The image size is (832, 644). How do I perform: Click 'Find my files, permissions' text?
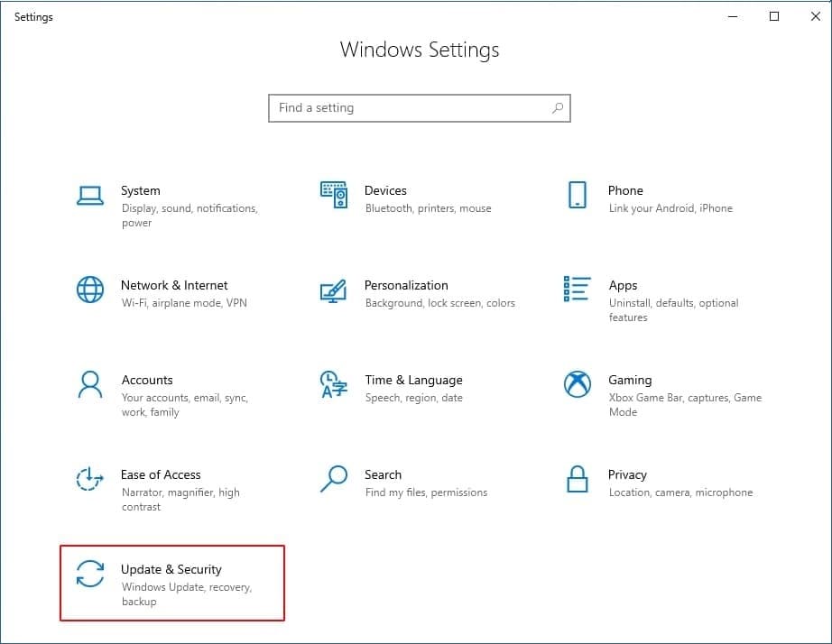426,492
